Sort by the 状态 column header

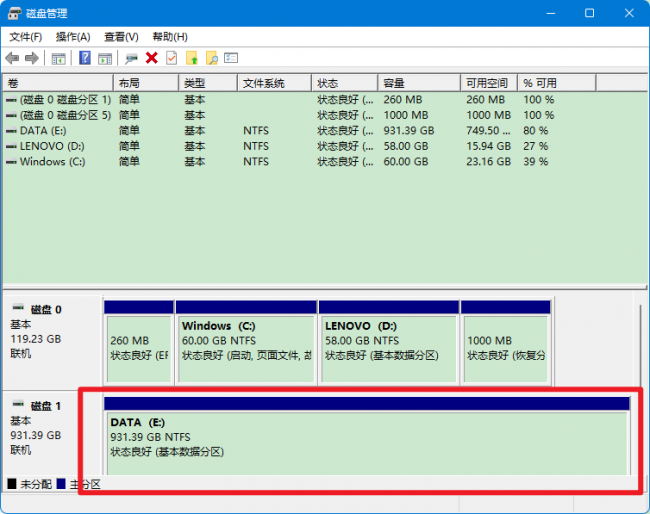(x=345, y=83)
